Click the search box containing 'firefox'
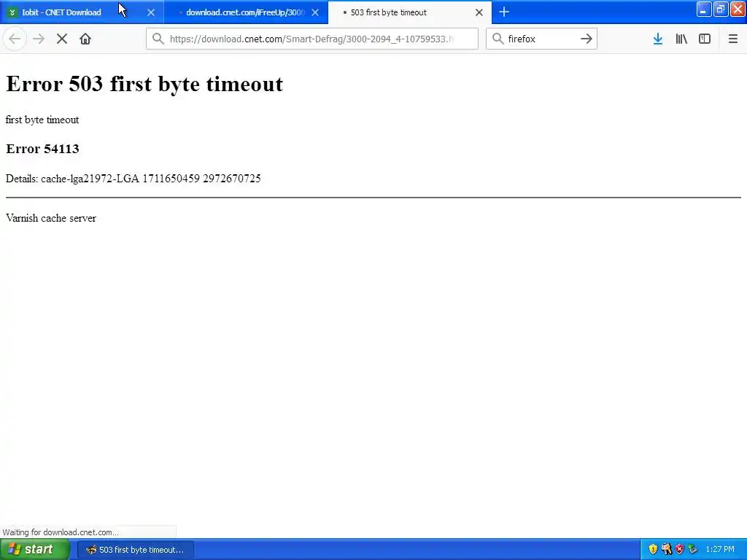The height and width of the screenshot is (560, 747). [x=541, y=39]
